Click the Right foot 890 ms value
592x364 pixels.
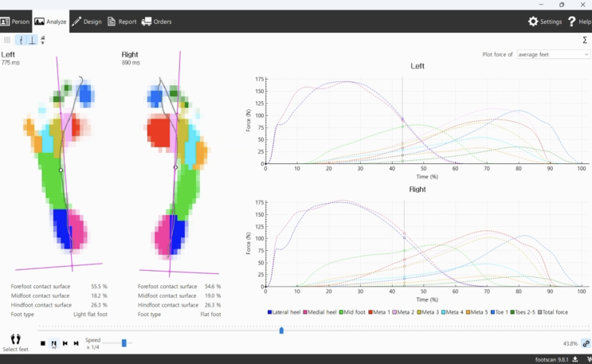pyautogui.click(x=131, y=63)
